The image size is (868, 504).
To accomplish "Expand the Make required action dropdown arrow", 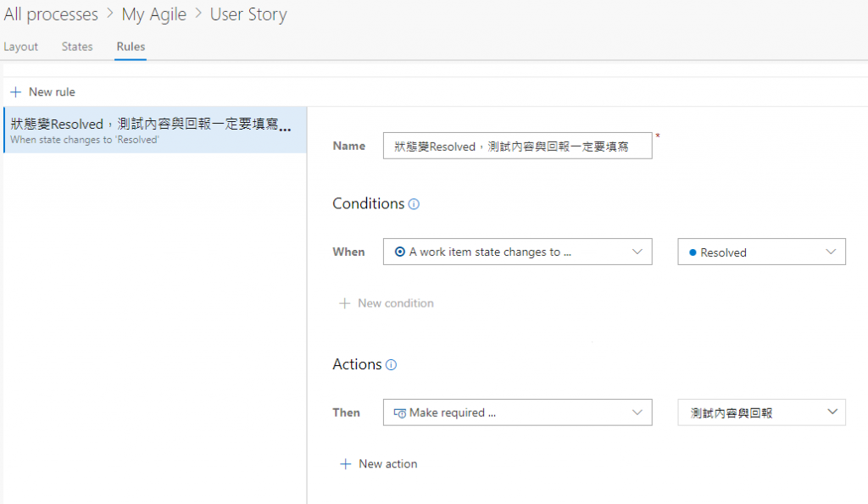I will pos(637,413).
